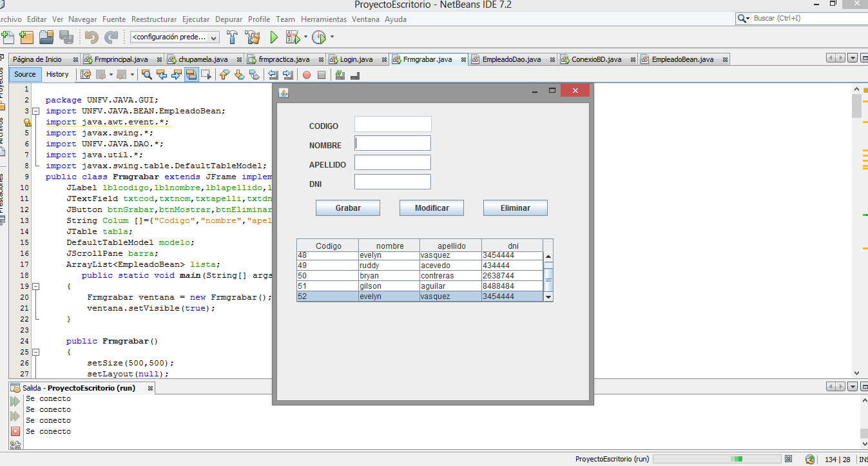Open the configuration combo box
This screenshot has width=868, height=466.
click(x=175, y=37)
